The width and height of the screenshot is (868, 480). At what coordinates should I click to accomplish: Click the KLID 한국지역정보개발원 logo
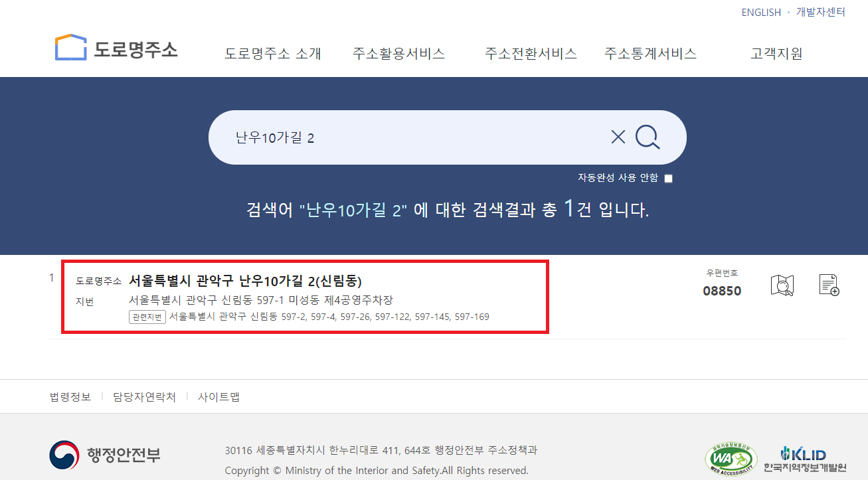point(805,459)
